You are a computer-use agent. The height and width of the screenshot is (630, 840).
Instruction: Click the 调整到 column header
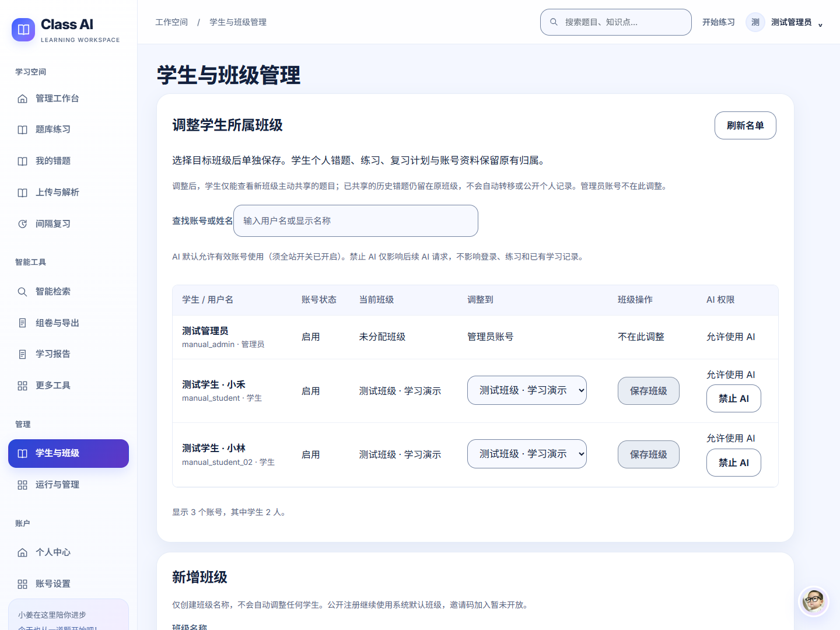(480, 300)
